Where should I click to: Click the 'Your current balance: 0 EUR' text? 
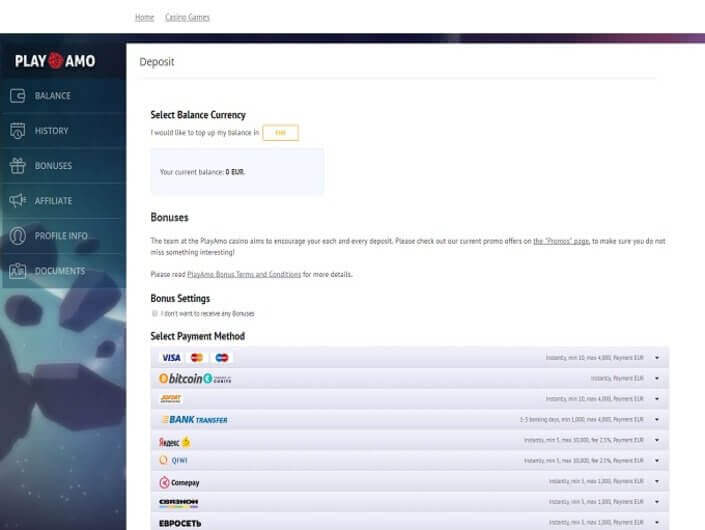tap(202, 172)
